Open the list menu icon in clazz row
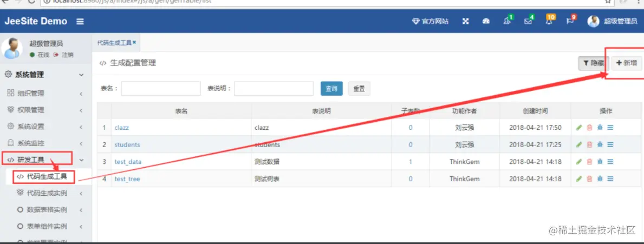 pos(610,128)
